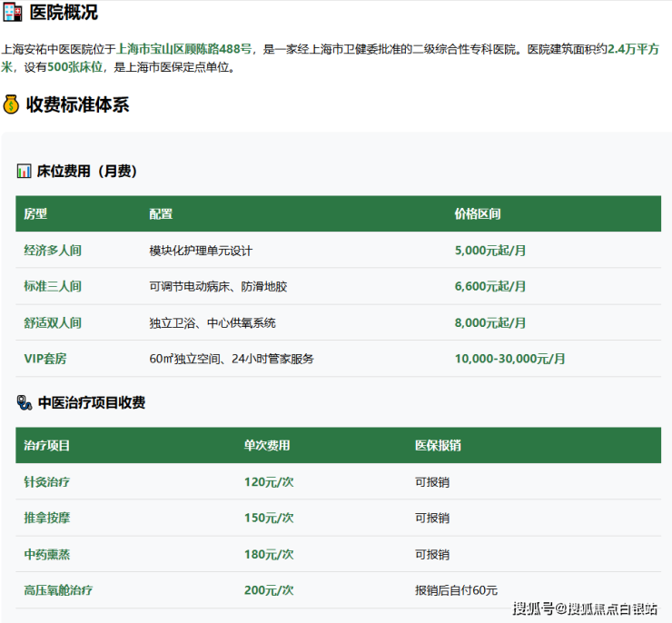Viewport: 672px width, 623px height.
Task: Select the 针灸治疗 treatment row
Action: pyautogui.click(x=47, y=481)
